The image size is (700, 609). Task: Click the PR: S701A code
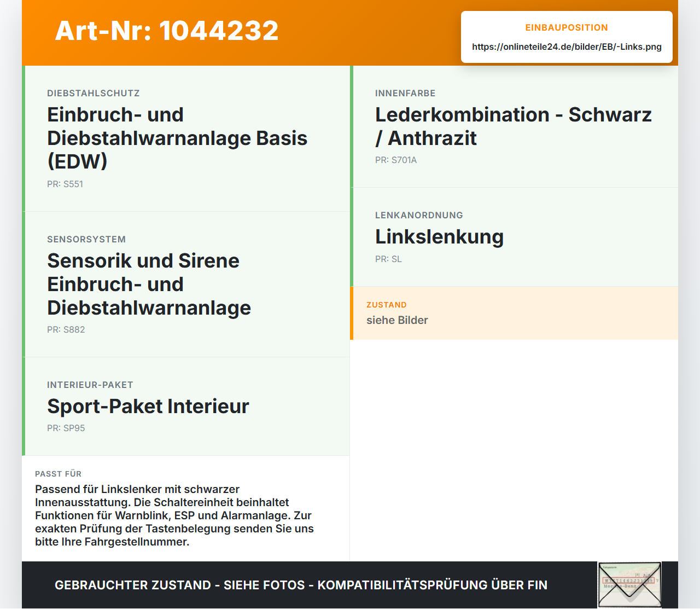(x=396, y=160)
